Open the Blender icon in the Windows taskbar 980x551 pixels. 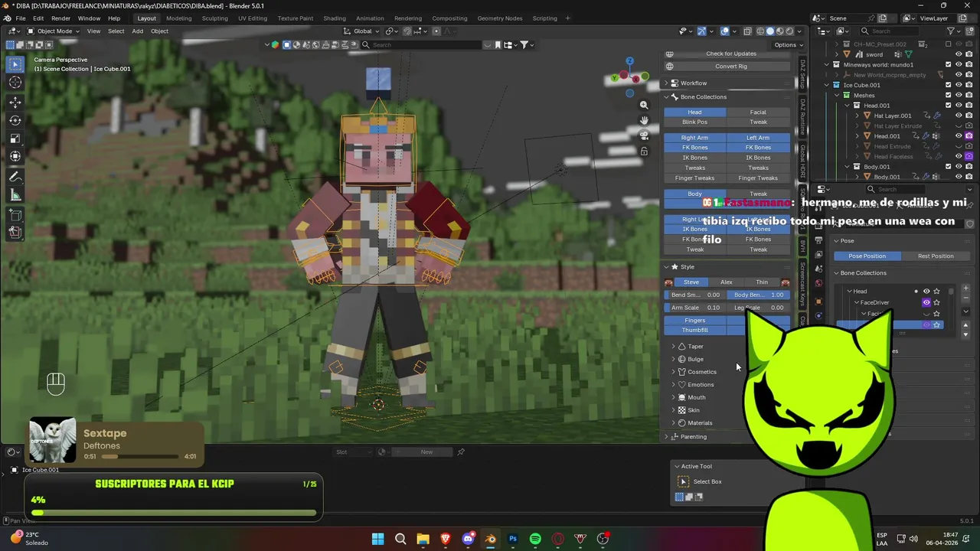(491, 539)
